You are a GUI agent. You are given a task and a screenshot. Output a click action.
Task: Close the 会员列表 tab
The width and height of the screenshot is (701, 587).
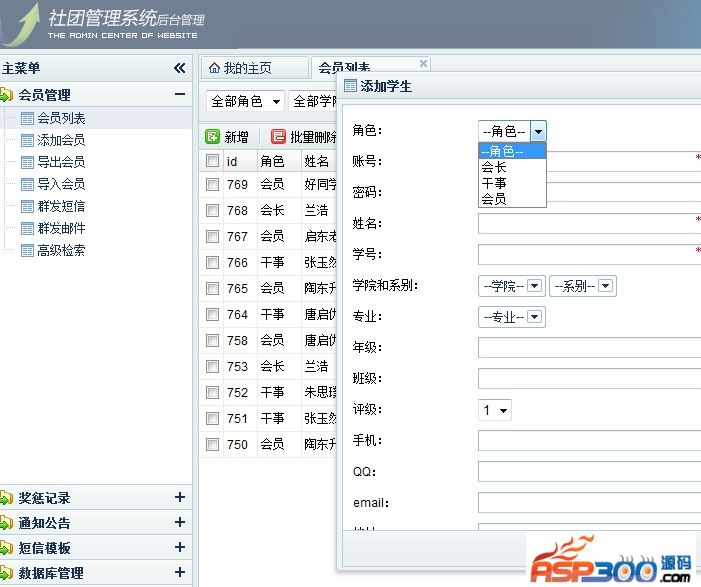click(423, 63)
